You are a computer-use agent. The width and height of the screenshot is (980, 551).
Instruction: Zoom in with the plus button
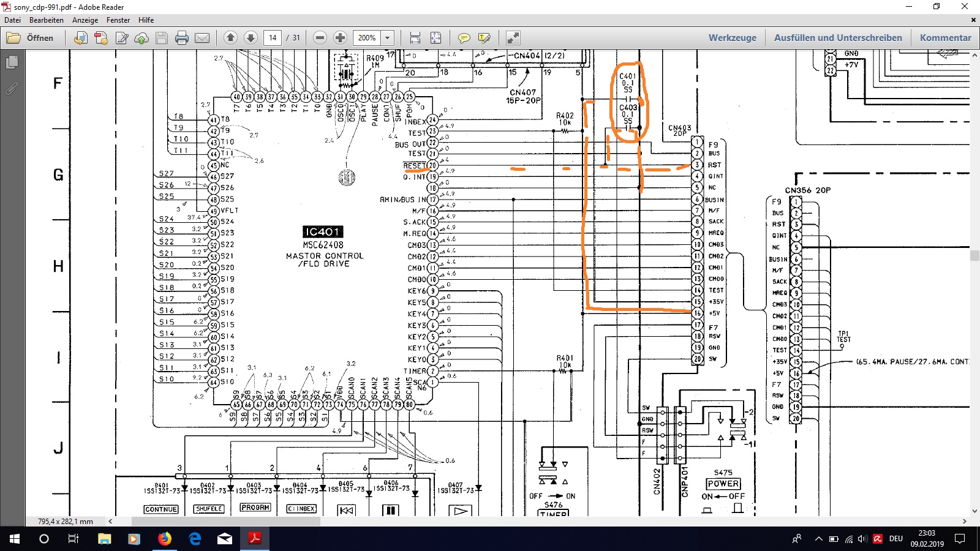tap(340, 38)
